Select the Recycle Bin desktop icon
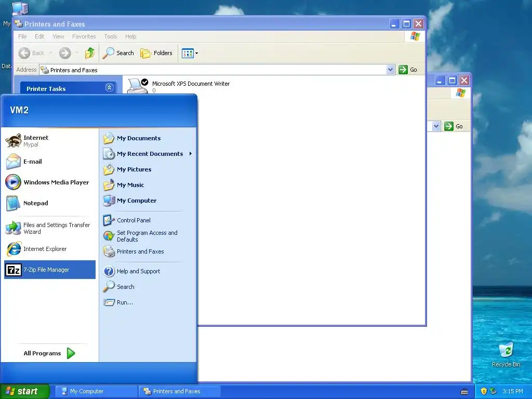532x399 pixels. tap(506, 354)
